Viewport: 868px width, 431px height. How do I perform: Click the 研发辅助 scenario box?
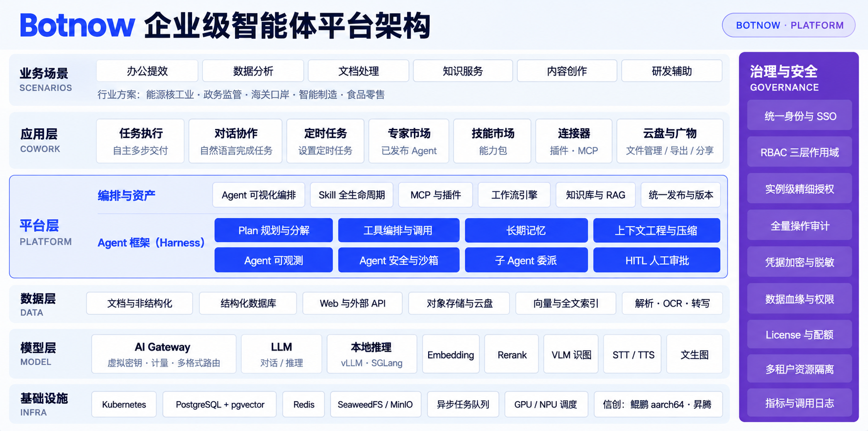pyautogui.click(x=672, y=71)
